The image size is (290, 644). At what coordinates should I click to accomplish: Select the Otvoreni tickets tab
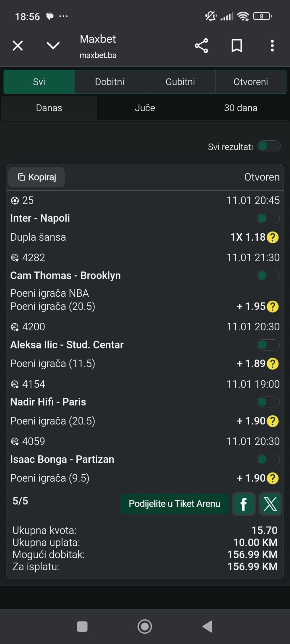point(251,82)
